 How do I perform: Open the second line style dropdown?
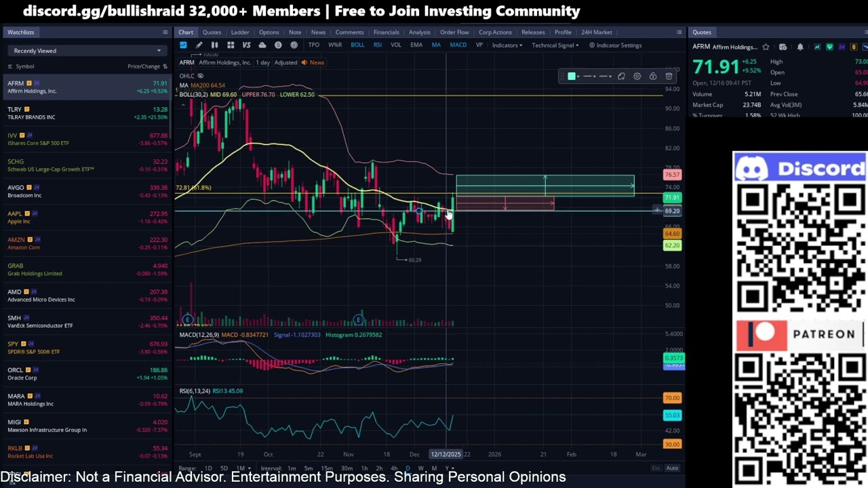pyautogui.click(x=606, y=77)
